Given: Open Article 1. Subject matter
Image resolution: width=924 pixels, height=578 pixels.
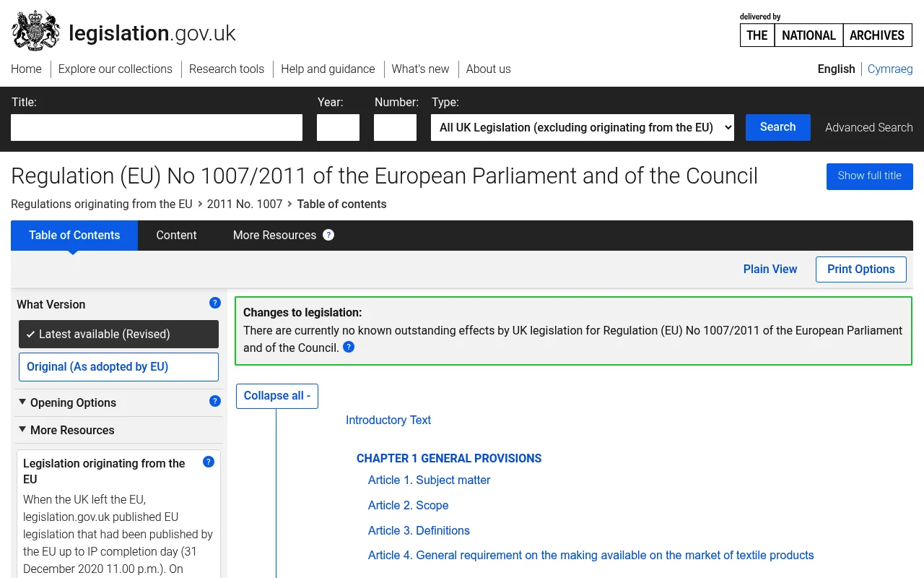Looking at the screenshot, I should point(430,480).
